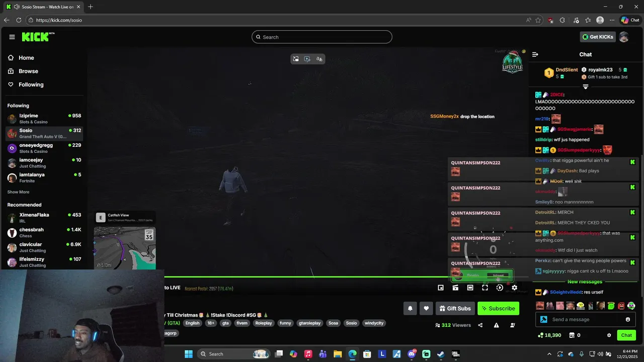Click the address bar URL kick.com/sosio
The width and height of the screenshot is (644, 362).
(59, 20)
